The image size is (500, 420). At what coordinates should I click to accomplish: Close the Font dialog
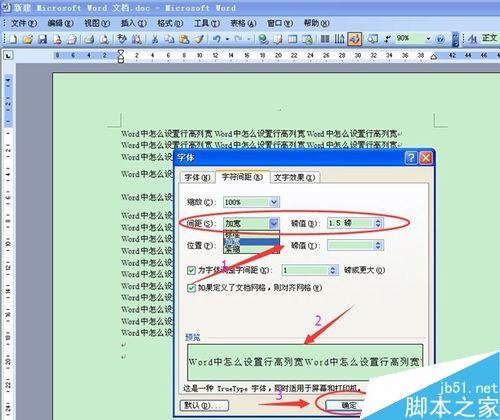click(426, 157)
